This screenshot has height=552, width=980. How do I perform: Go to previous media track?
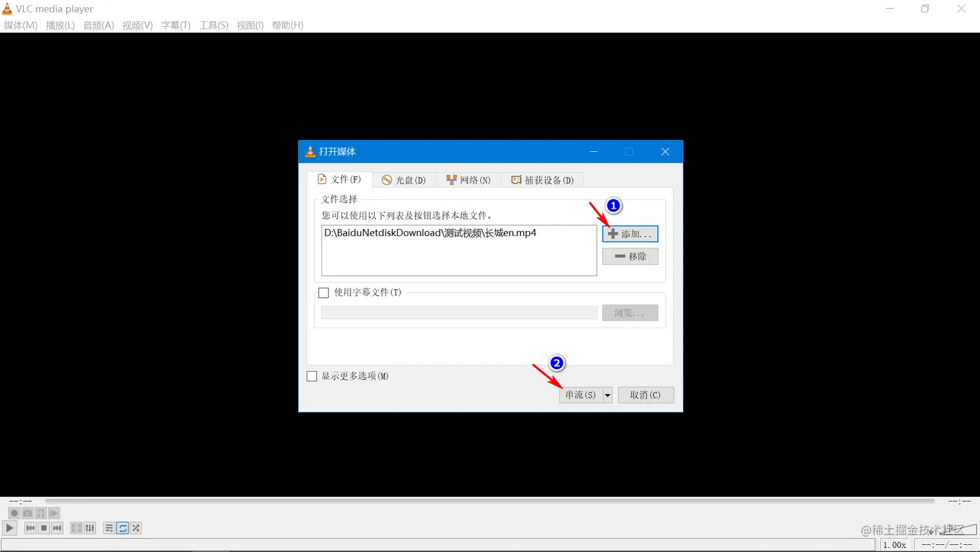coord(30,528)
